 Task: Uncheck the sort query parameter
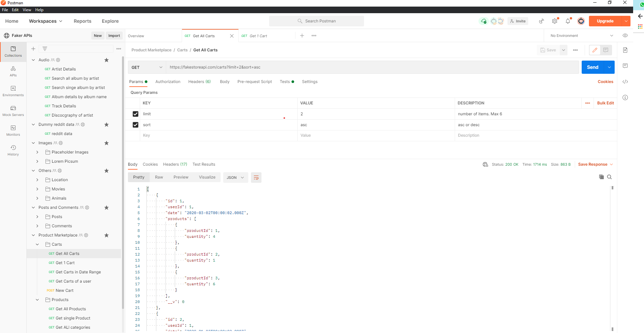coord(136,125)
